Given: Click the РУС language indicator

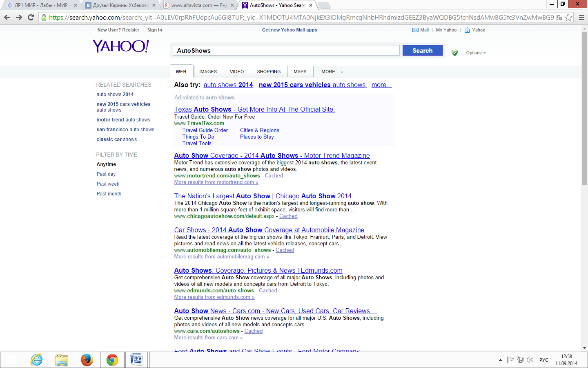Looking at the screenshot, I should pyautogui.click(x=543, y=360).
